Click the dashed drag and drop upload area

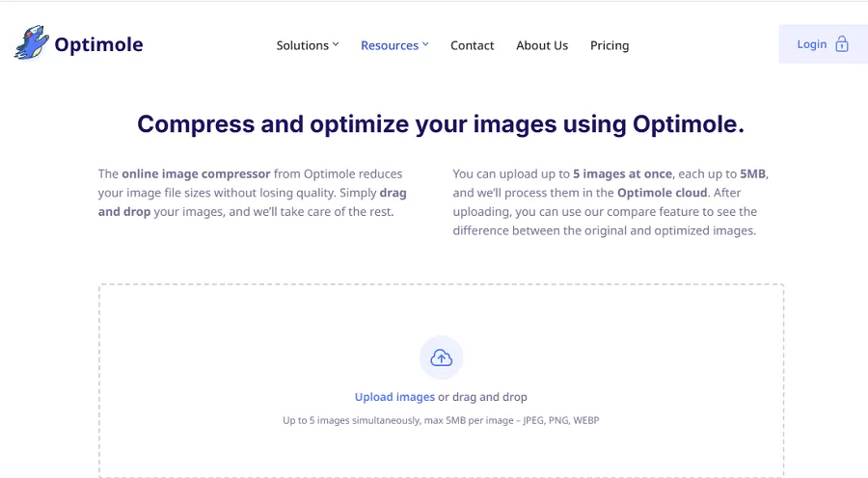441,381
